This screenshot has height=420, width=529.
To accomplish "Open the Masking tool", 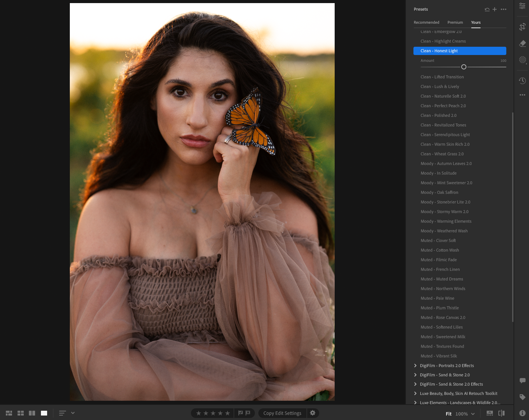I will coord(522,60).
